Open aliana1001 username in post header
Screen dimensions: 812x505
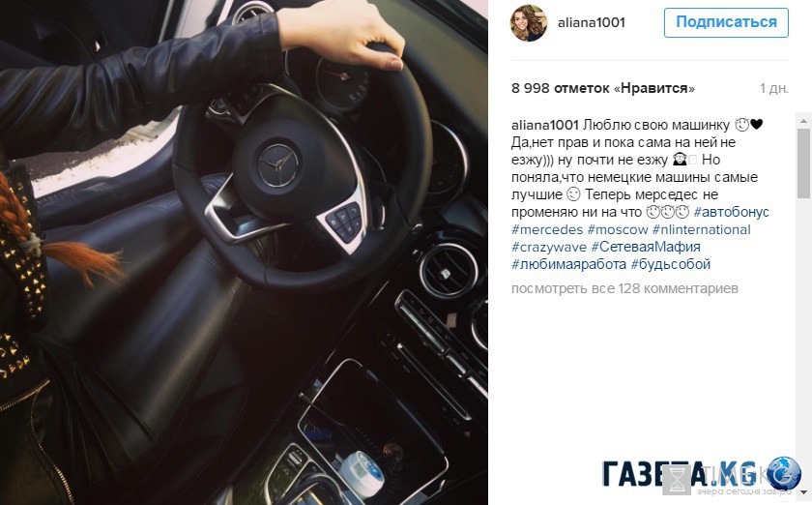[x=592, y=22]
